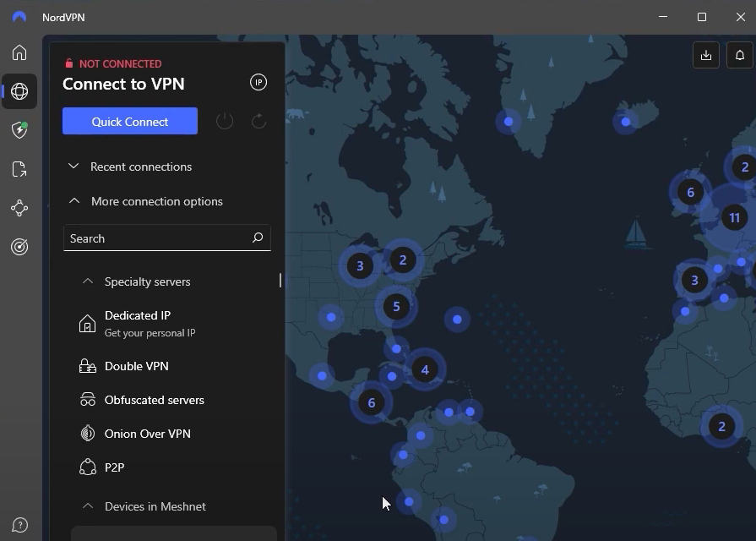Image resolution: width=756 pixels, height=541 pixels.
Task: Click the Double VPN padlocks icon
Action: [x=87, y=366]
